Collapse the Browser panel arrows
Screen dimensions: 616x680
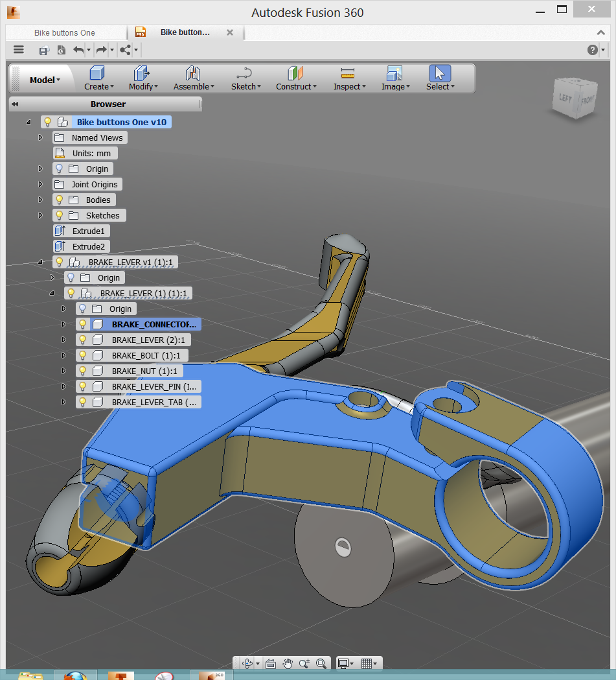15,104
